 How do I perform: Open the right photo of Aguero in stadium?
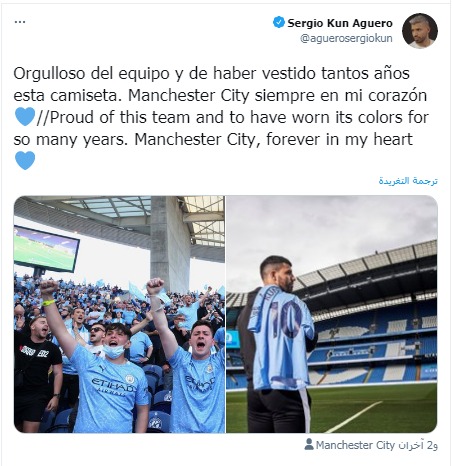point(332,314)
